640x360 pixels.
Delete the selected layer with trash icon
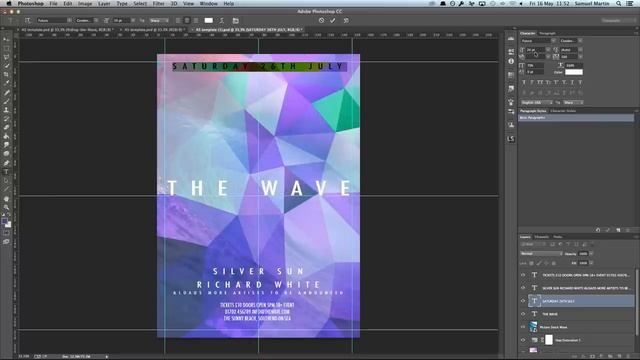627,356
